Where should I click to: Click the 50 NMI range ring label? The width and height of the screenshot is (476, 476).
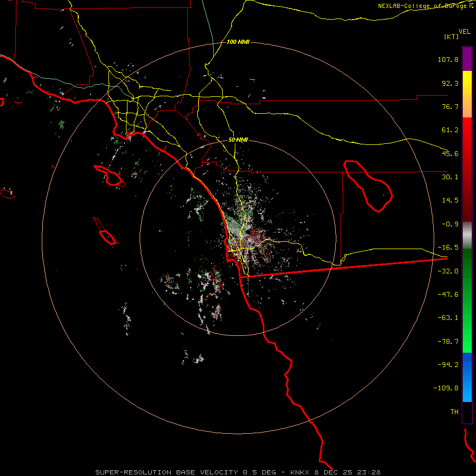click(x=239, y=140)
